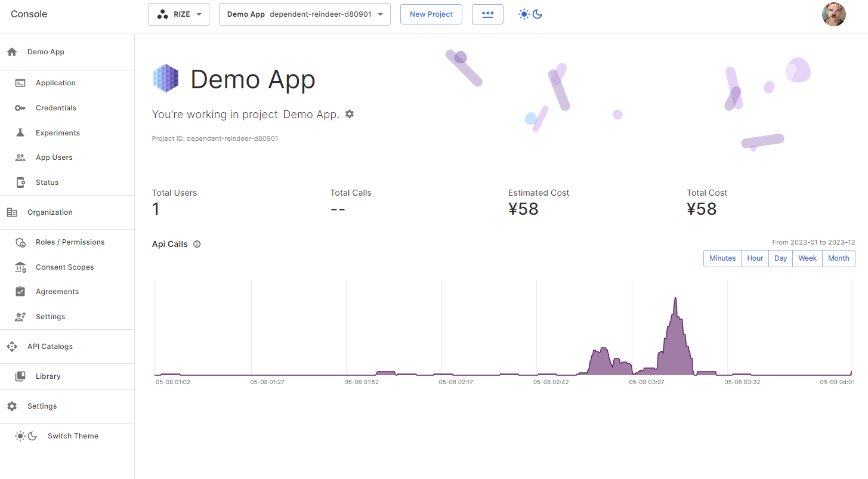This screenshot has height=479, width=868.
Task: Select the Minutes time granularity
Action: click(x=722, y=258)
